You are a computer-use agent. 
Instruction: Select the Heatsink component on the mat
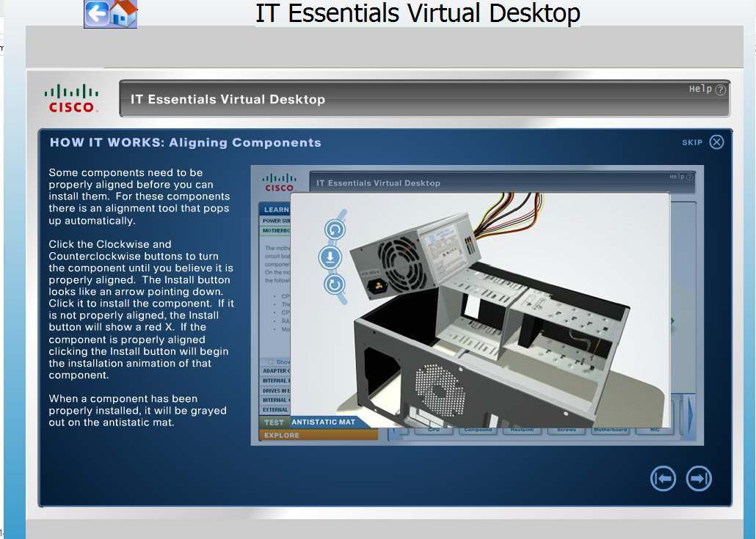[x=522, y=431]
